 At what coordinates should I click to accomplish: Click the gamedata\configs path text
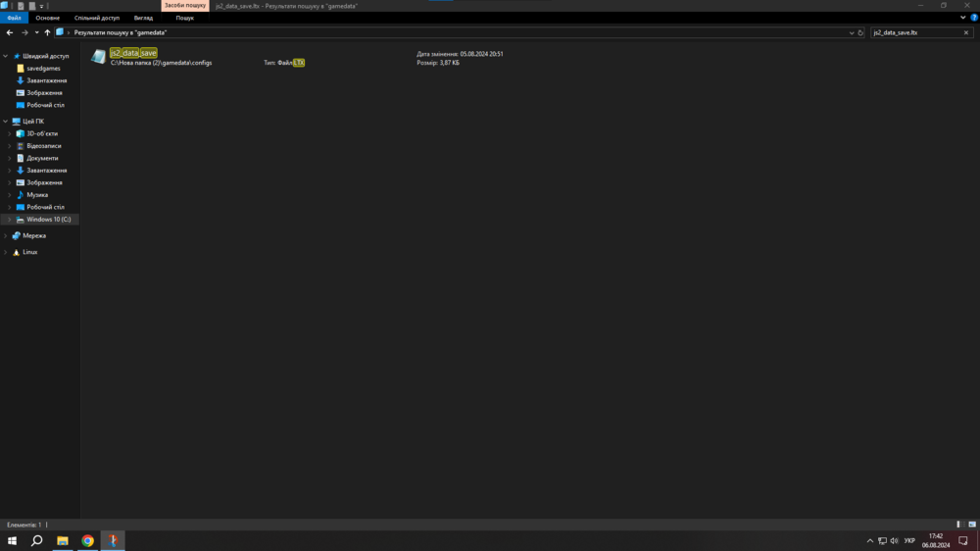[x=162, y=63]
